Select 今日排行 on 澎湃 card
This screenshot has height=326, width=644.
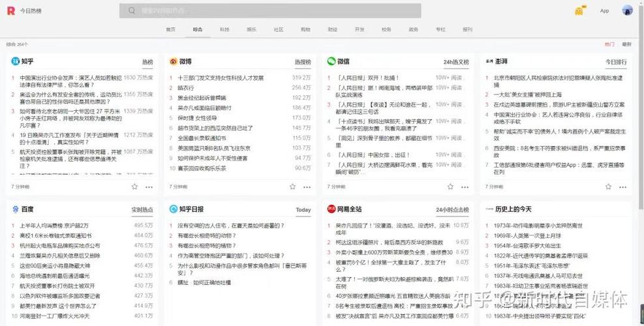[616, 62]
